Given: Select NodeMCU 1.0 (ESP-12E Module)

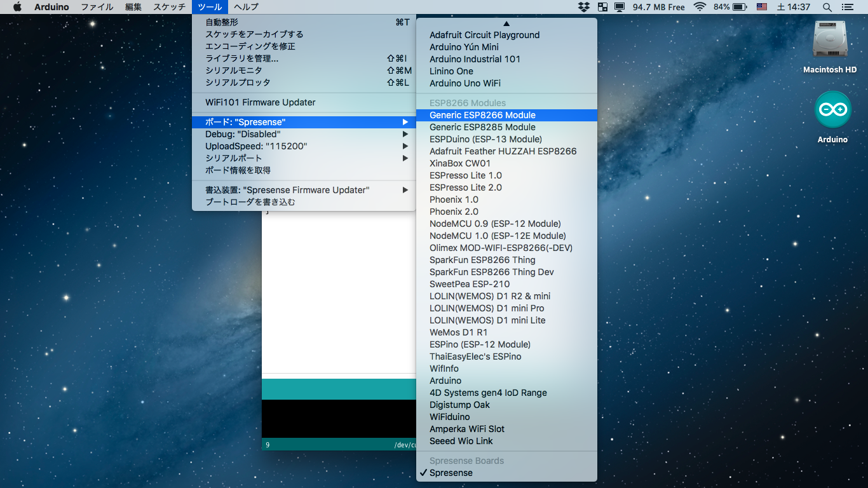Looking at the screenshot, I should tap(506, 236).
